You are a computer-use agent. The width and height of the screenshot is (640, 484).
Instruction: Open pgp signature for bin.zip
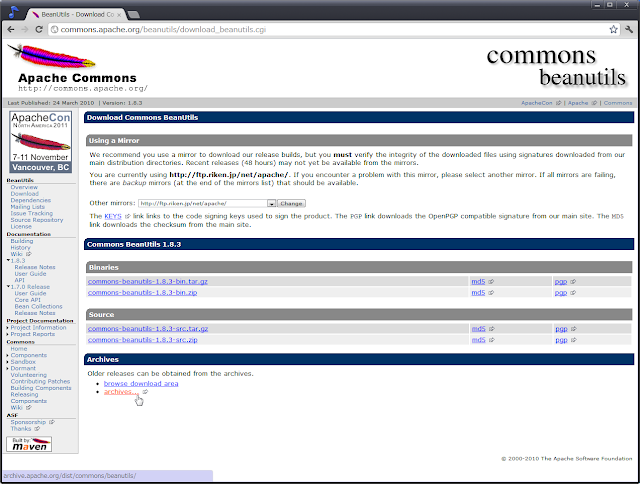[561, 293]
